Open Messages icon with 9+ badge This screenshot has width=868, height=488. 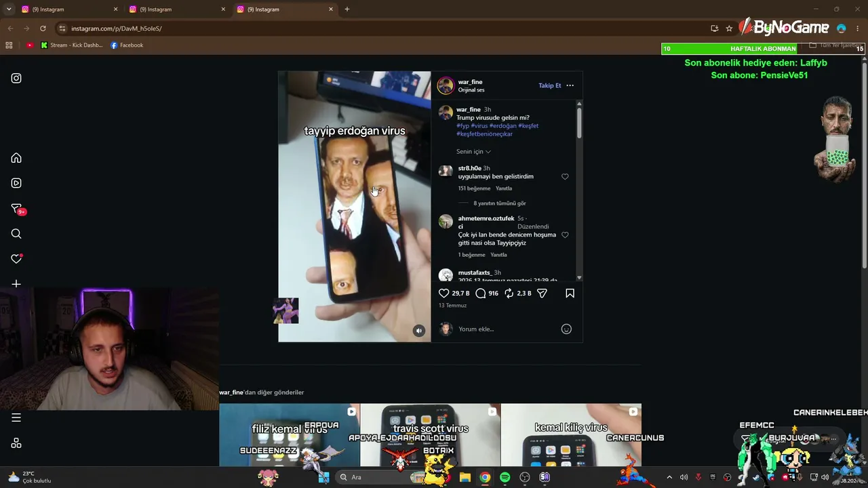point(17,209)
